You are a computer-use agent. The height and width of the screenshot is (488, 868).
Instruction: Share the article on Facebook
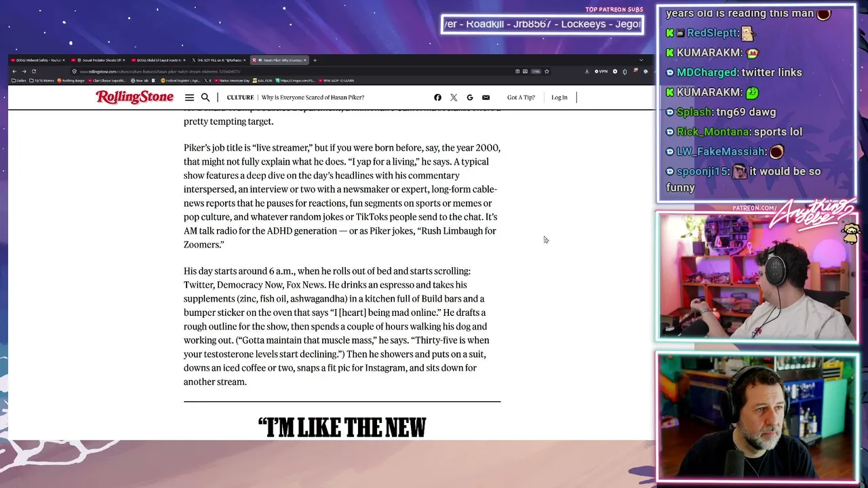(x=437, y=98)
